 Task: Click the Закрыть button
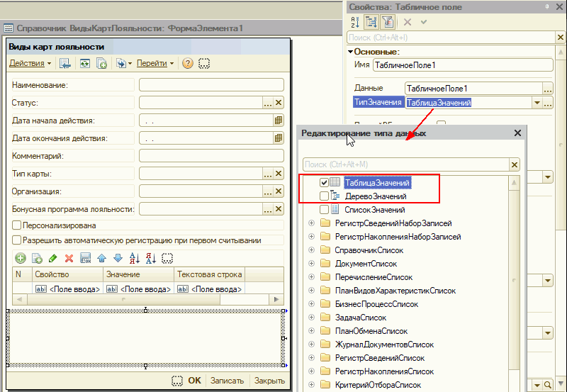point(269,381)
